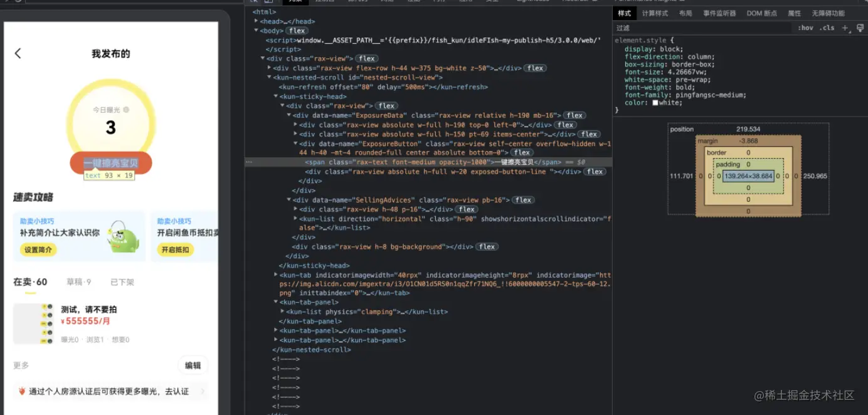Tap the 开启抵扣 button
This screenshot has height=415, width=868.
coord(175,250)
